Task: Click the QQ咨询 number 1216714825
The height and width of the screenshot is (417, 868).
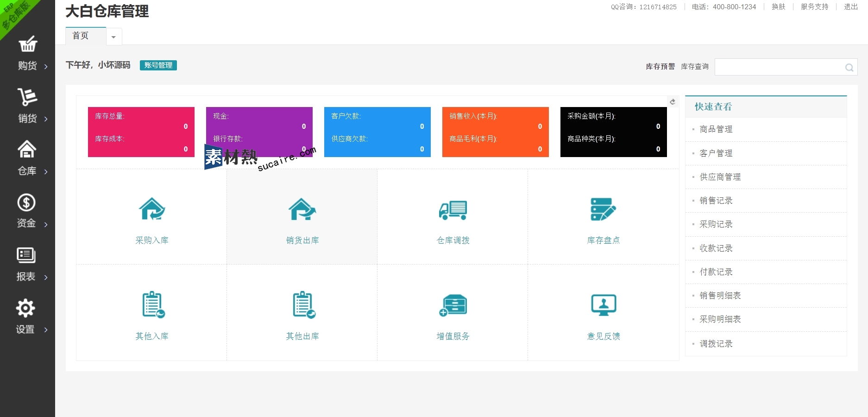Action: point(658,7)
